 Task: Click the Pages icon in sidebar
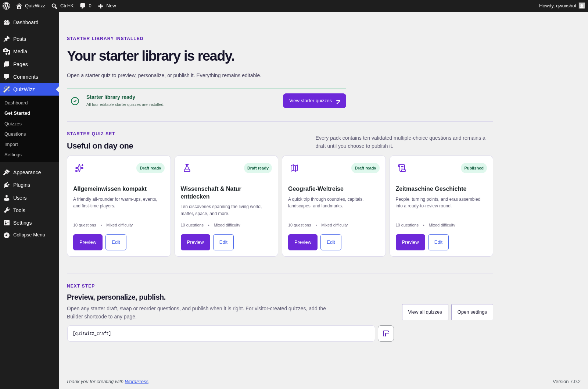(x=7, y=64)
